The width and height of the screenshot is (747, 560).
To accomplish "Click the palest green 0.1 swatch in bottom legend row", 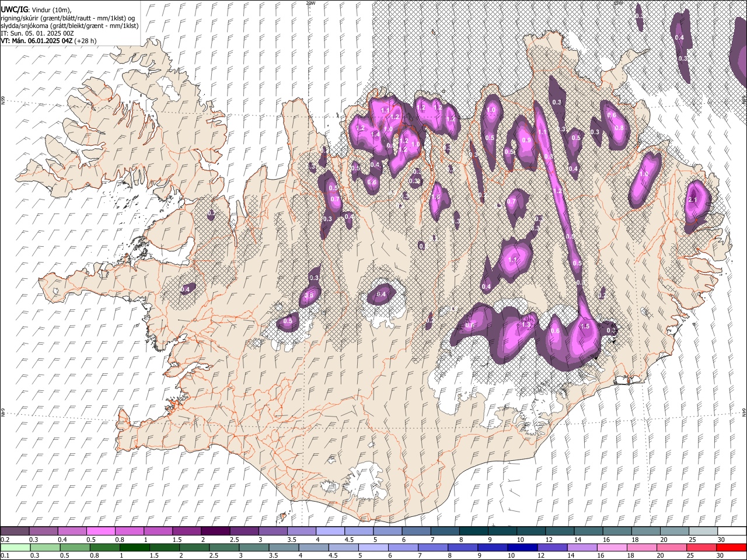I will point(15,547).
